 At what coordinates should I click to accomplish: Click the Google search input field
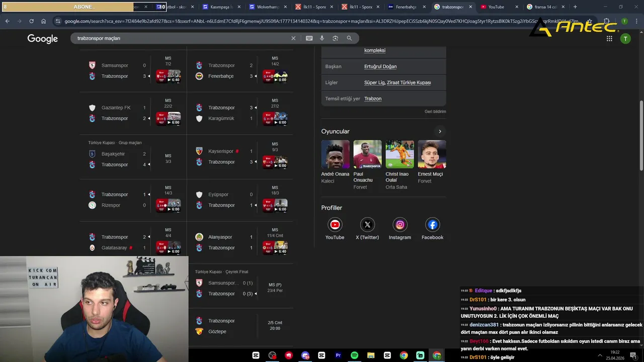181,38
